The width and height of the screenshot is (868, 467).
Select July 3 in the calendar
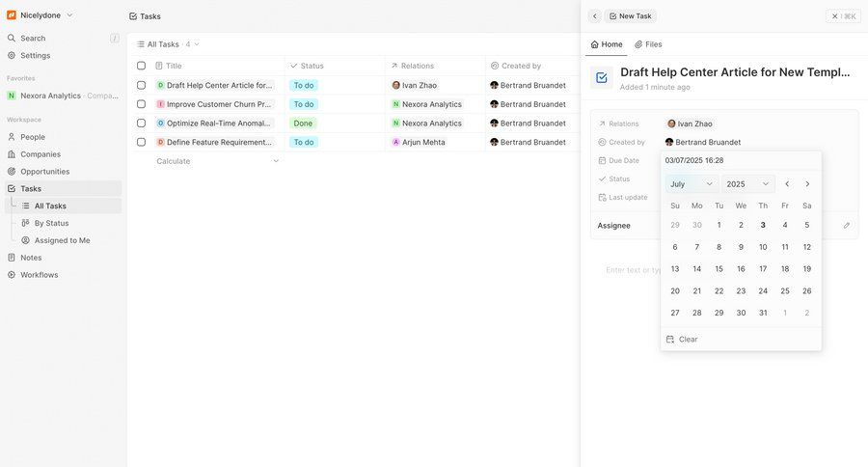pyautogui.click(x=763, y=225)
